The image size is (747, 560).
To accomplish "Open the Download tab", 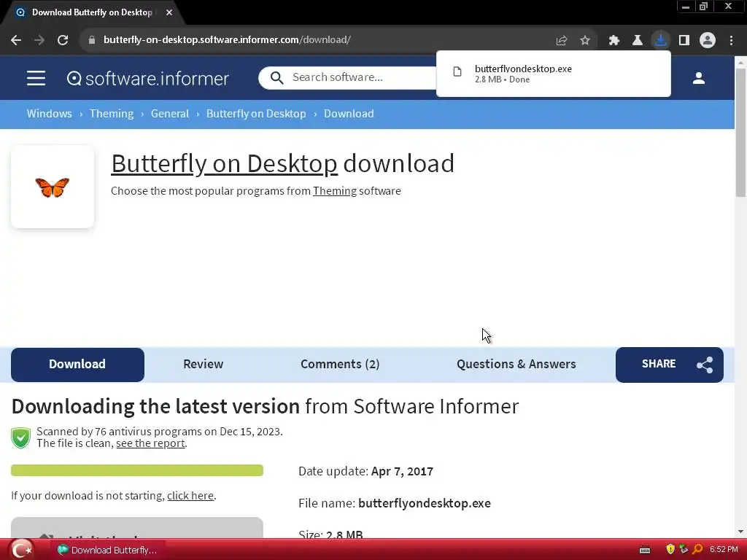I will pos(77,365).
